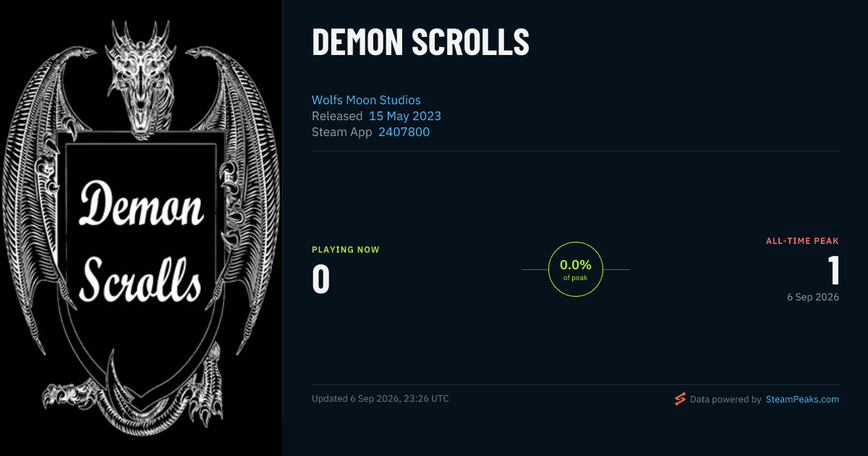Open the SteamPeaks.com link
868x456 pixels.
point(802,399)
